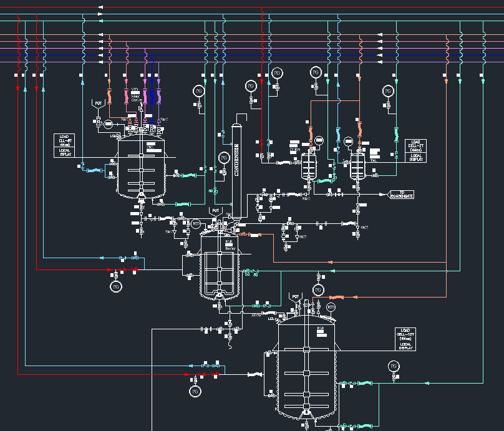Select the PG gauge below LOAD CELL-10T box
504x431 pixels.
[393, 366]
